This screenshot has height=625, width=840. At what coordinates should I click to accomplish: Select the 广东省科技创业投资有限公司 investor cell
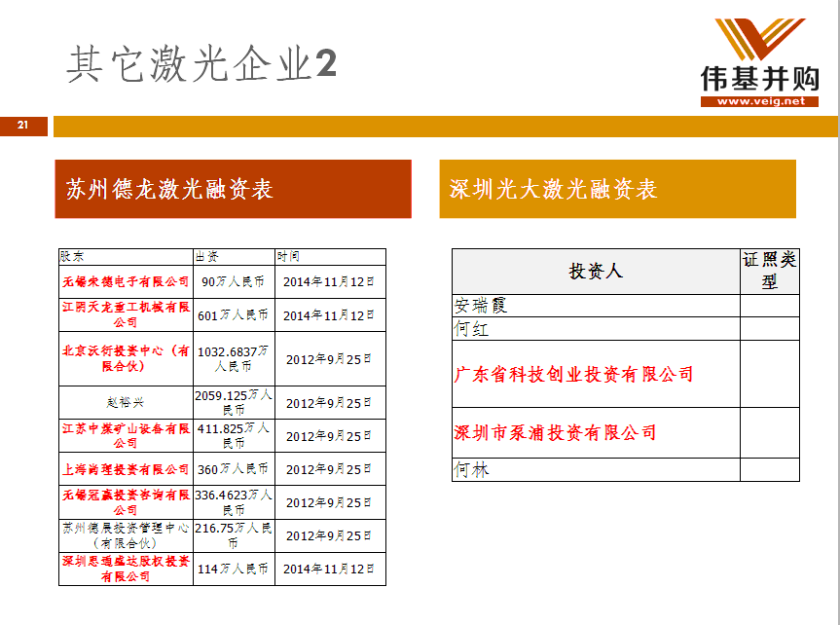[596, 374]
